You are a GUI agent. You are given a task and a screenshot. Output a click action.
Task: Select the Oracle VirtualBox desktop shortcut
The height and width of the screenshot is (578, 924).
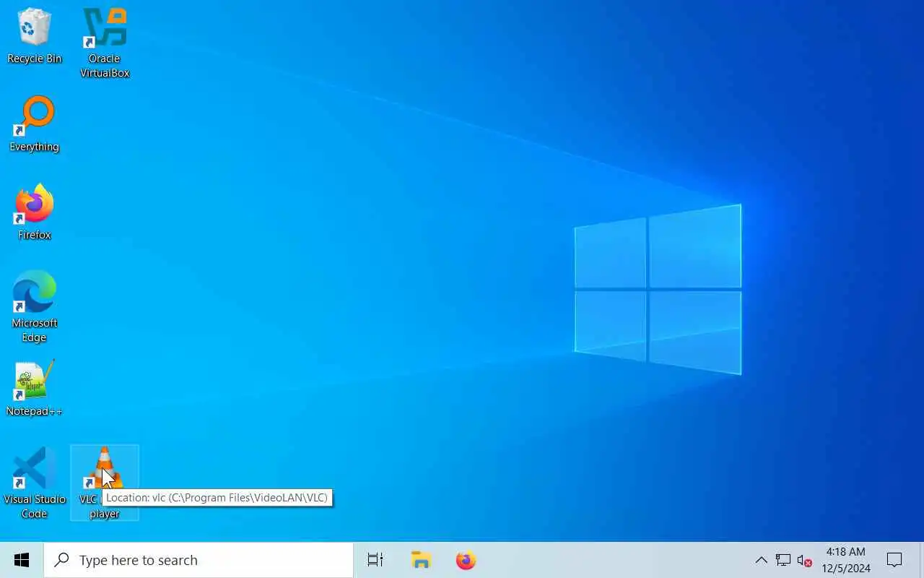105,42
